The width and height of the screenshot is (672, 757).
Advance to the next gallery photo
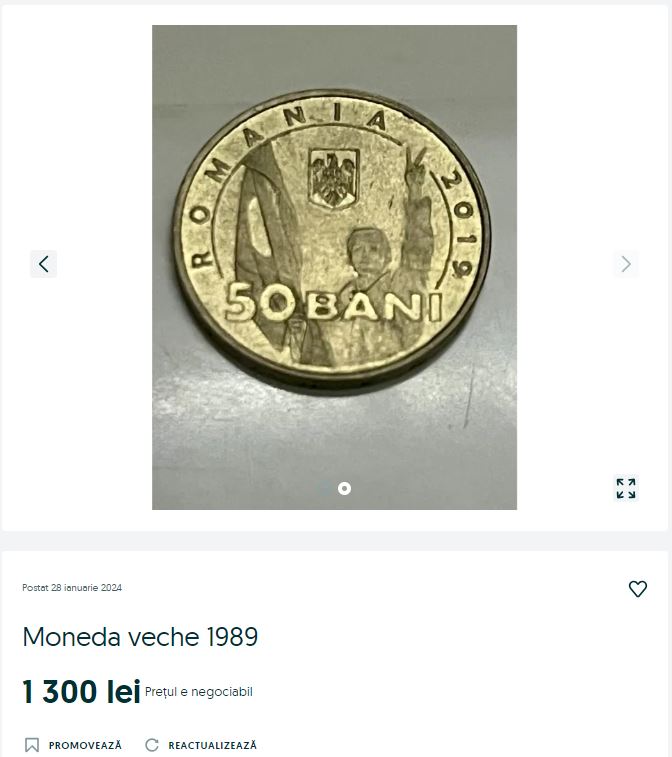[x=626, y=264]
